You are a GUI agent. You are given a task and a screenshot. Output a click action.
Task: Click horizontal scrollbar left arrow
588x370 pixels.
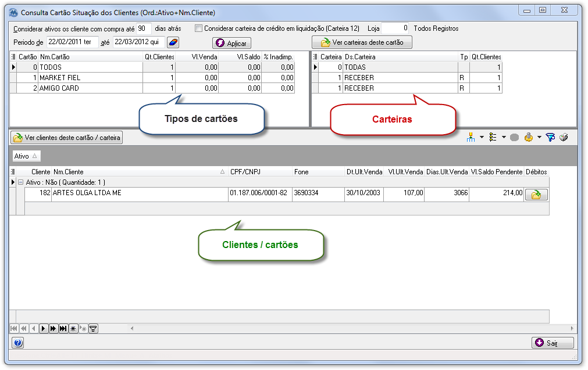tap(132, 329)
